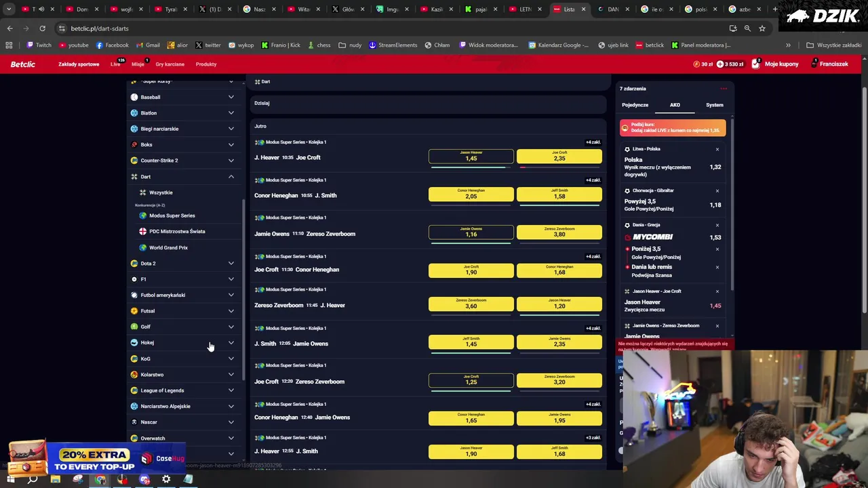
Task: Collapse the Dart category
Action: pos(231,177)
